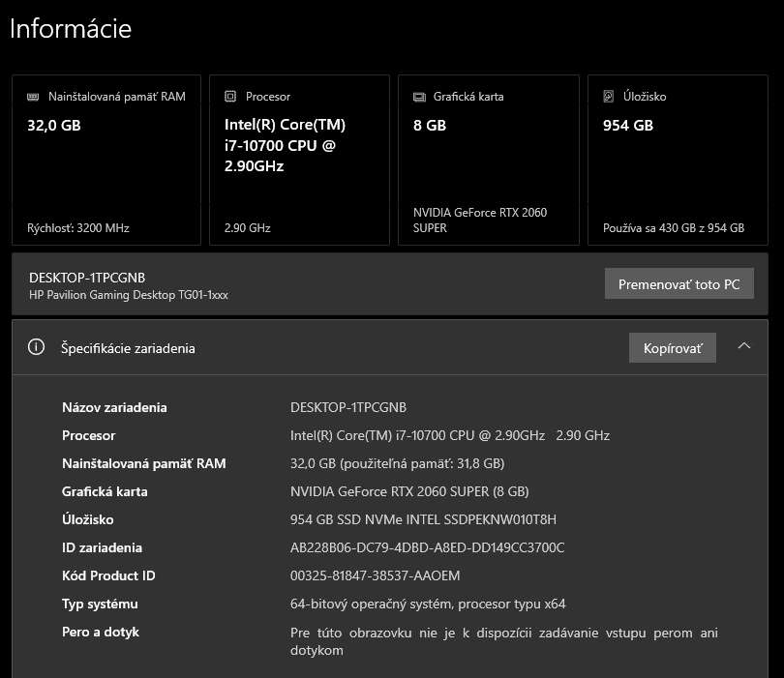This screenshot has height=678, width=784.
Task: Select the Úložisko card
Action: (x=677, y=160)
